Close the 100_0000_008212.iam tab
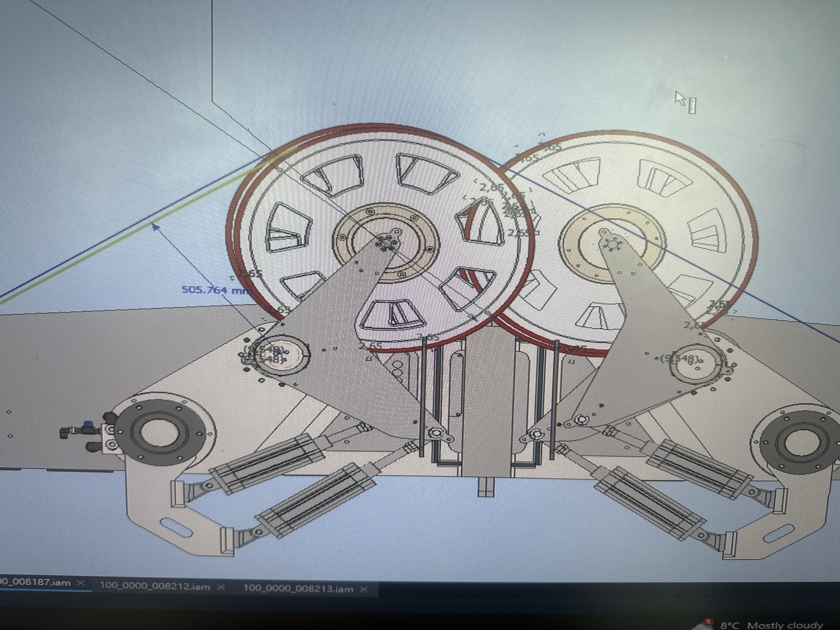This screenshot has height=630, width=840. click(x=221, y=587)
